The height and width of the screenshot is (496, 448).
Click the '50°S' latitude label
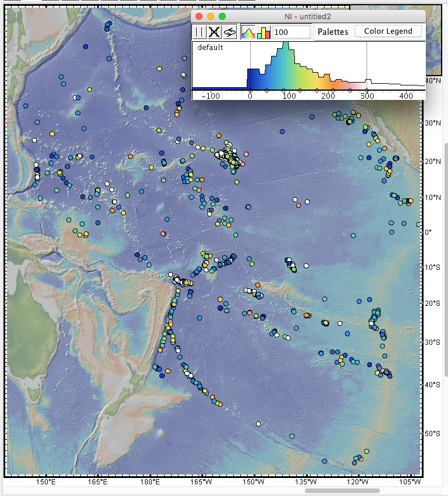(432, 434)
